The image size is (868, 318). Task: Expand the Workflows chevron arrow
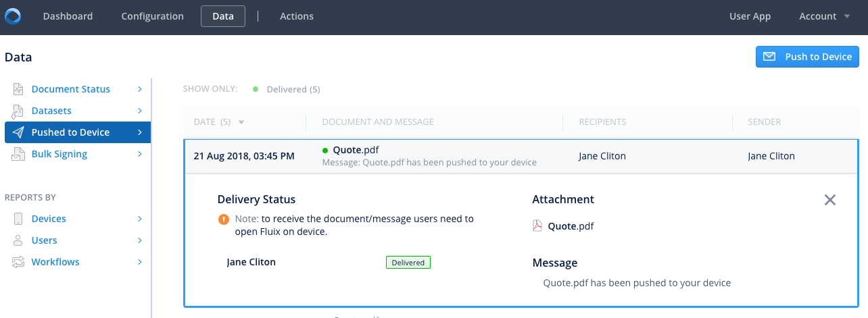click(140, 262)
